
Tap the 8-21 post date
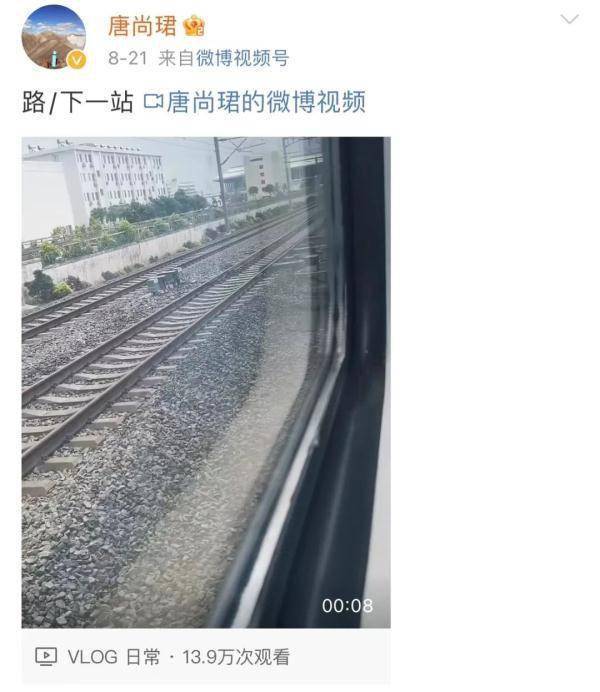[x=128, y=58]
